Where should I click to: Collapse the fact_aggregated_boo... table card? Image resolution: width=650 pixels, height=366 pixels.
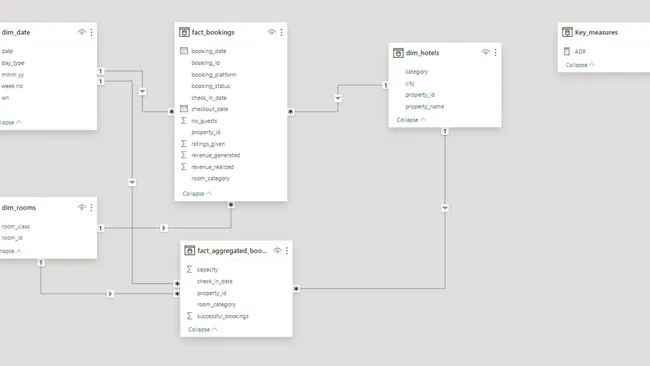point(202,330)
